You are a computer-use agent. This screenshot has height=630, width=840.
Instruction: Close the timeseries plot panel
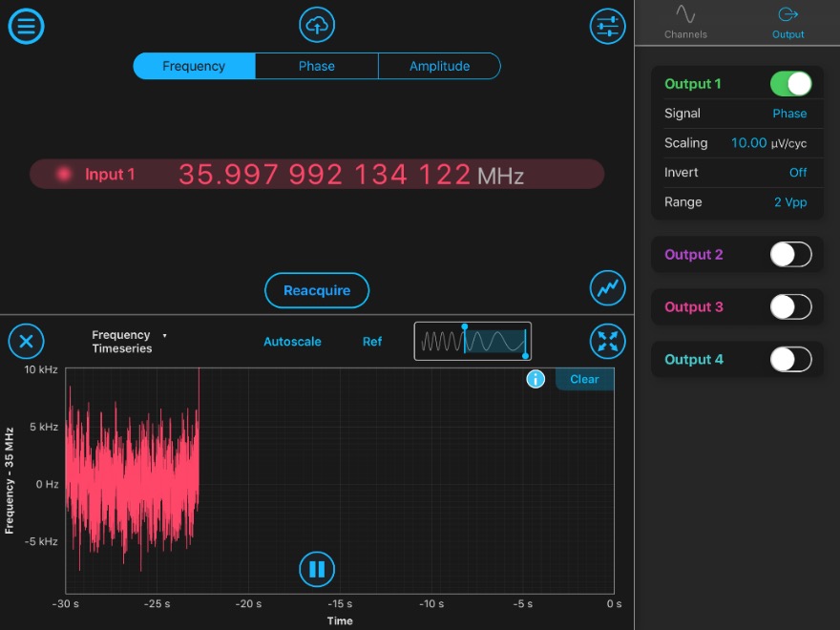(x=26, y=342)
